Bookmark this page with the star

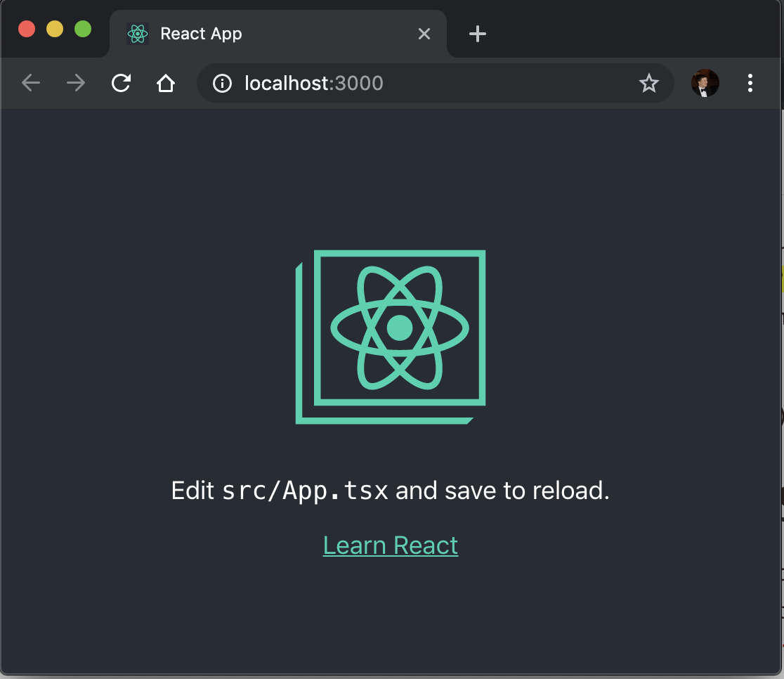[x=648, y=83]
